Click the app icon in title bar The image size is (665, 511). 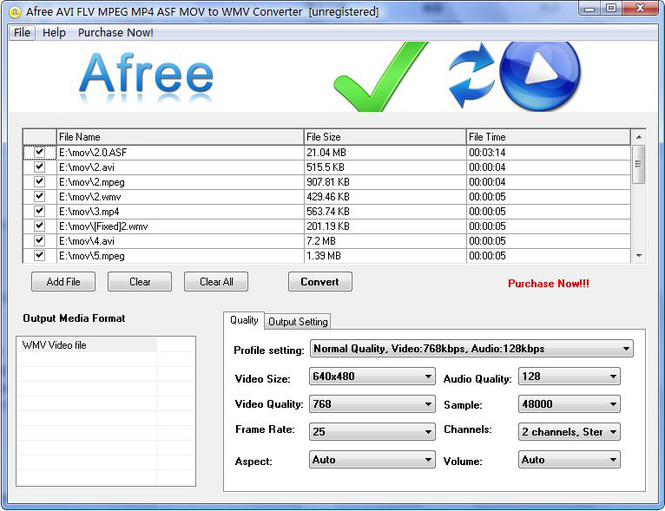point(14,12)
